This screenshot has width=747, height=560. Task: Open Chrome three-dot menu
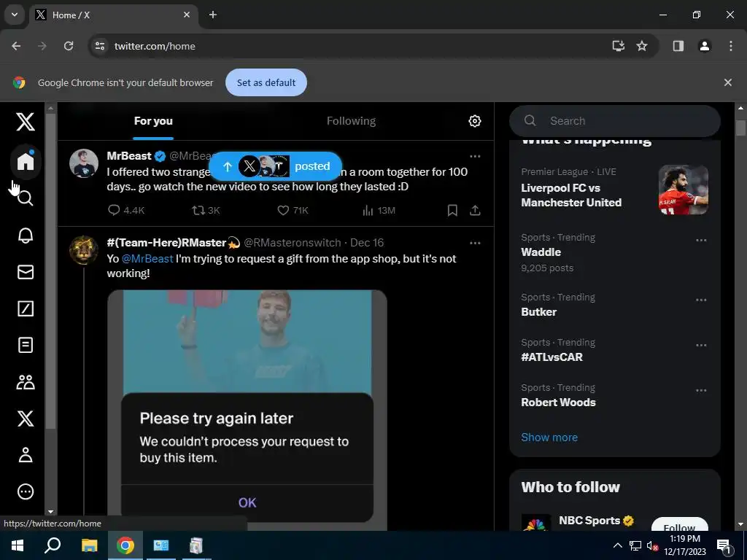click(730, 46)
